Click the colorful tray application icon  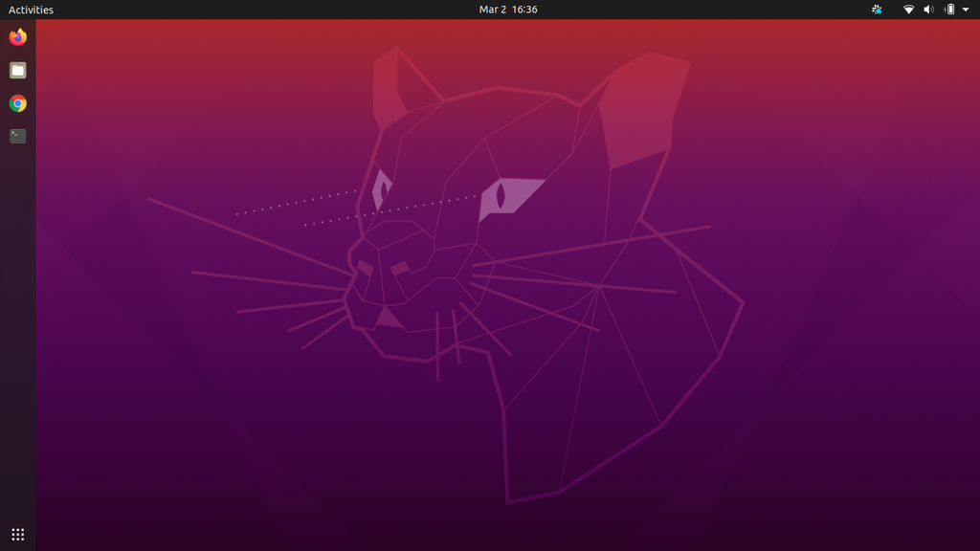click(x=876, y=9)
